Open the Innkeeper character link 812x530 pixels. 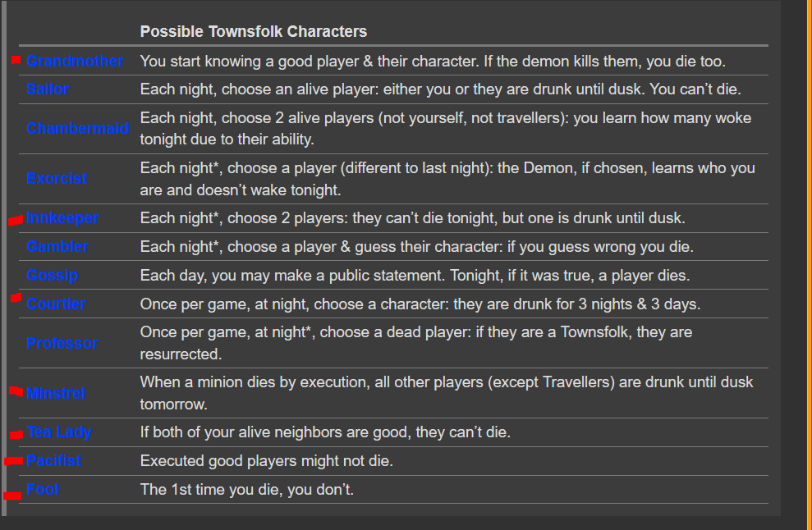coord(62,218)
